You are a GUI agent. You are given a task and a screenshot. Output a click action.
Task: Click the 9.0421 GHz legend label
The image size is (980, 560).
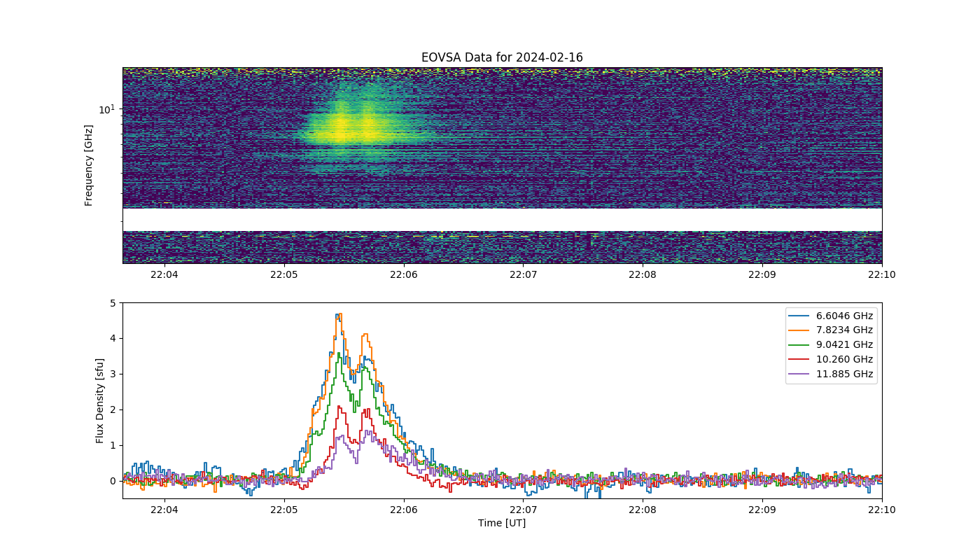[x=845, y=344]
